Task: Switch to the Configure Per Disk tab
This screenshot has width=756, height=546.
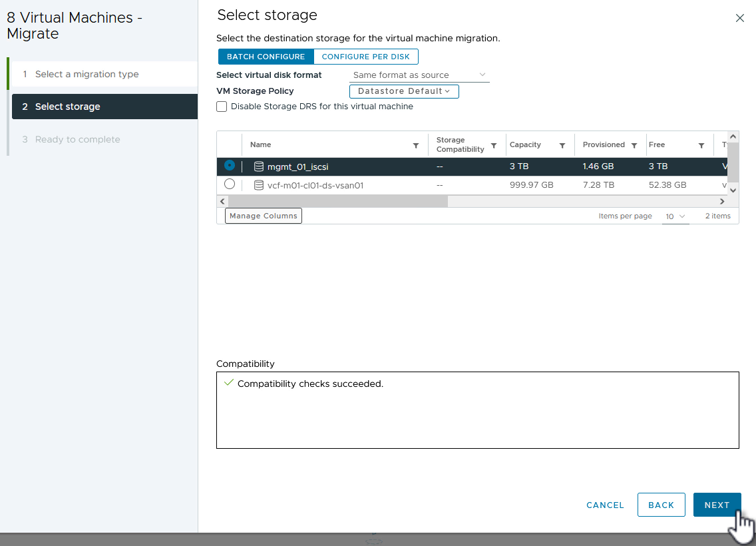Action: tap(365, 57)
